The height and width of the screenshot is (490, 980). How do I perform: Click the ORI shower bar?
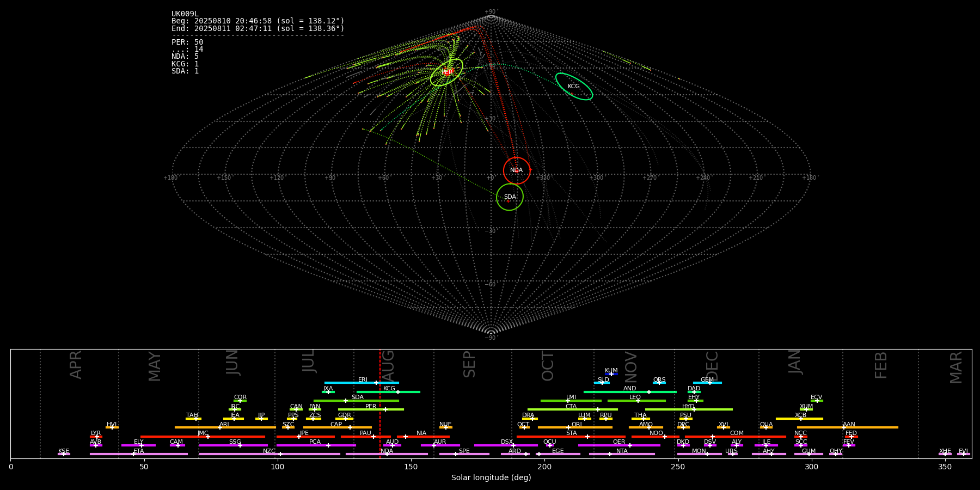[575, 427]
